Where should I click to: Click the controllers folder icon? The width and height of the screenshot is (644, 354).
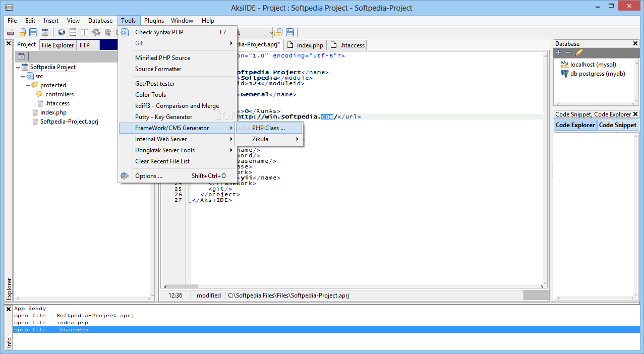[39, 94]
